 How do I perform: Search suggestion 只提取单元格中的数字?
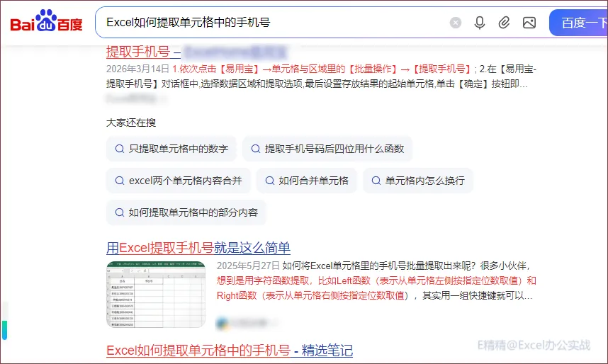171,149
